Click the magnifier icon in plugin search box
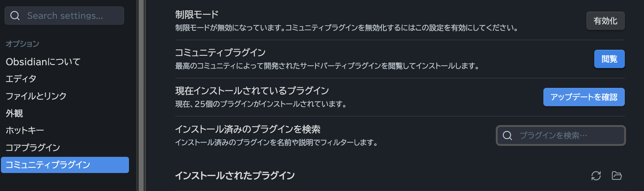The width and height of the screenshot is (644, 191). pos(507,135)
